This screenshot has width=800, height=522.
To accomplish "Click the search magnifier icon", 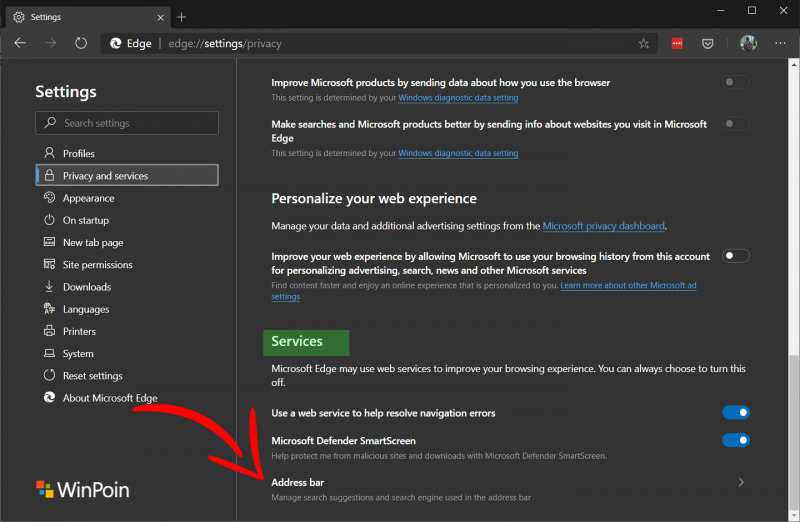I will pyautogui.click(x=50, y=122).
